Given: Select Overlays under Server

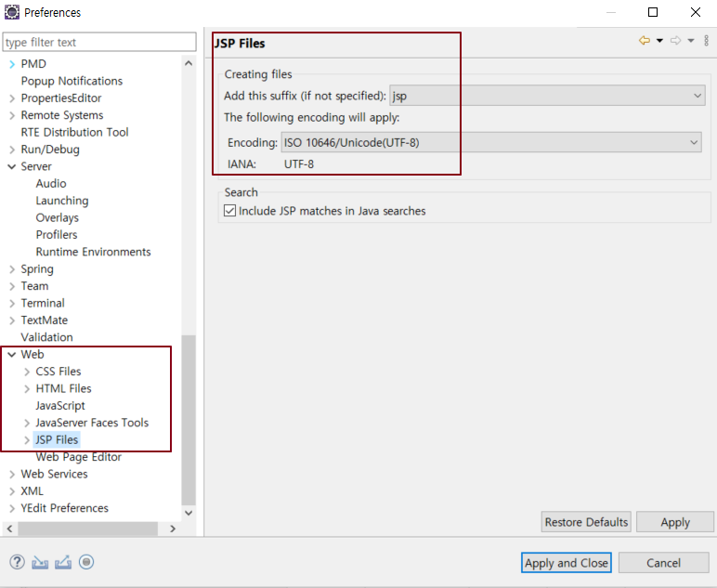Looking at the screenshot, I should 58,217.
